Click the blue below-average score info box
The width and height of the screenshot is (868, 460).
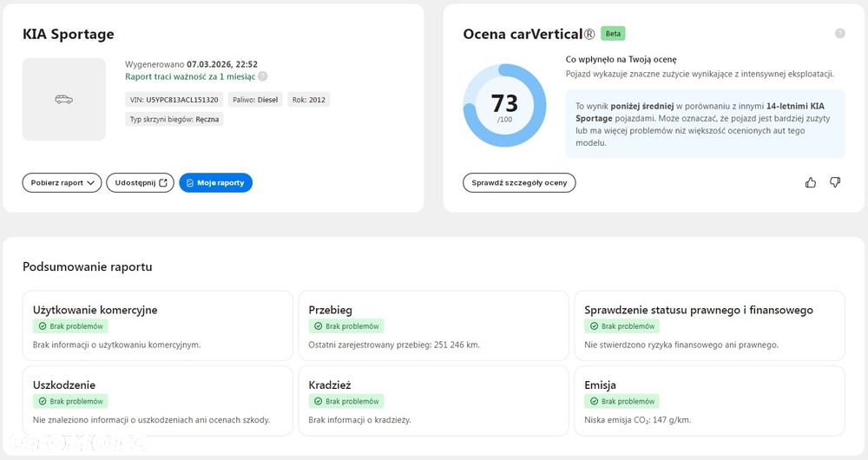coord(705,124)
